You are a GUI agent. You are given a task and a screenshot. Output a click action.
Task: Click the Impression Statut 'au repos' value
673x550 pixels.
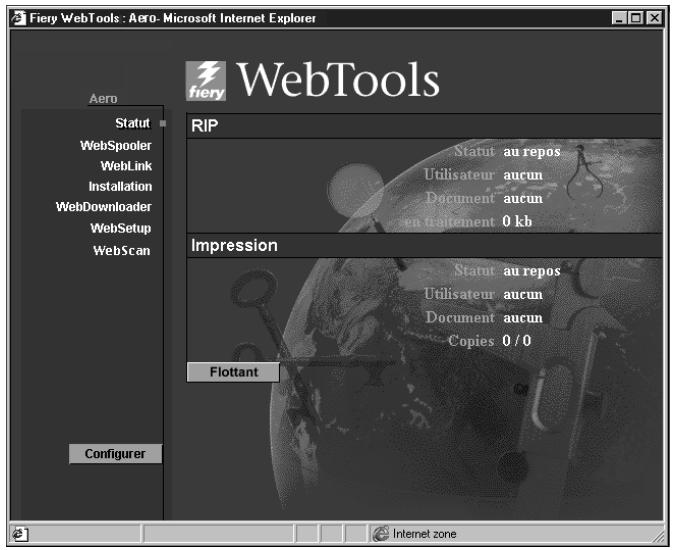(532, 271)
